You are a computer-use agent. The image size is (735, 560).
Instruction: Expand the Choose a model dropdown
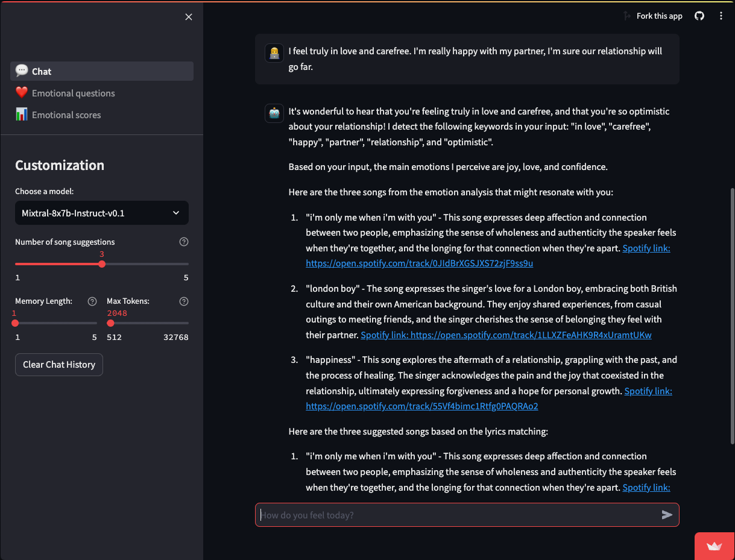point(102,213)
